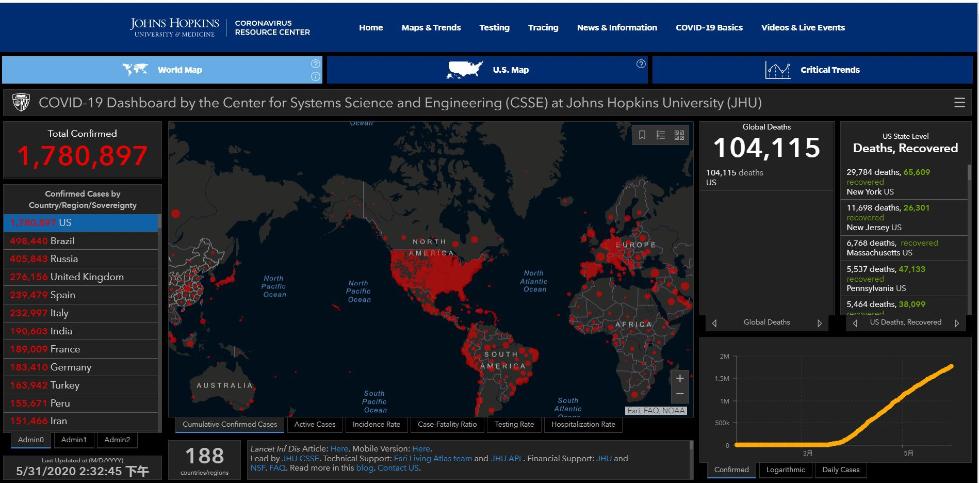Advance the US Deaths, Recovered panel forward
The height and width of the screenshot is (484, 979).
click(957, 323)
